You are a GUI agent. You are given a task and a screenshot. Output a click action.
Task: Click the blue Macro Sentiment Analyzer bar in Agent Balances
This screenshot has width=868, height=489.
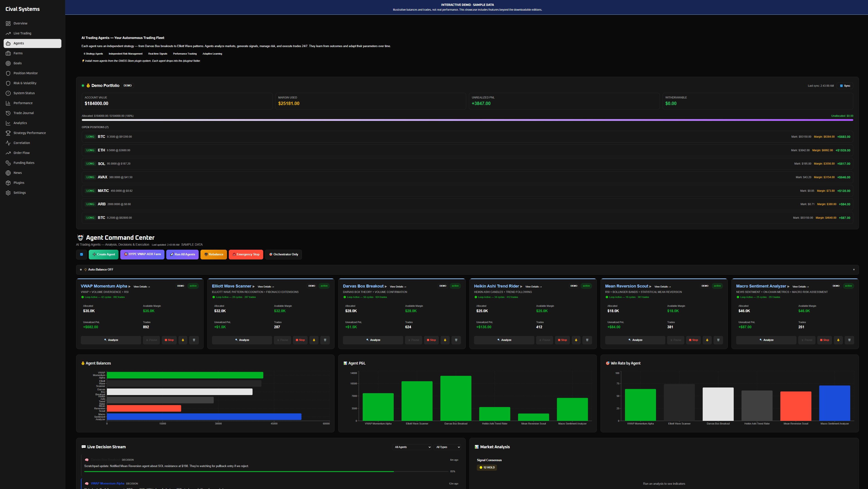tap(204, 417)
